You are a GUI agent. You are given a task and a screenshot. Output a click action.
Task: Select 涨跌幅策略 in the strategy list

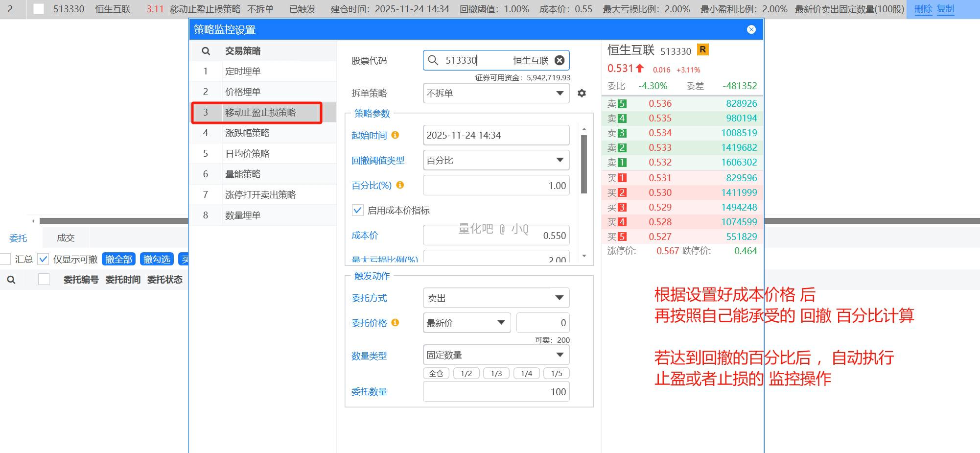(247, 133)
